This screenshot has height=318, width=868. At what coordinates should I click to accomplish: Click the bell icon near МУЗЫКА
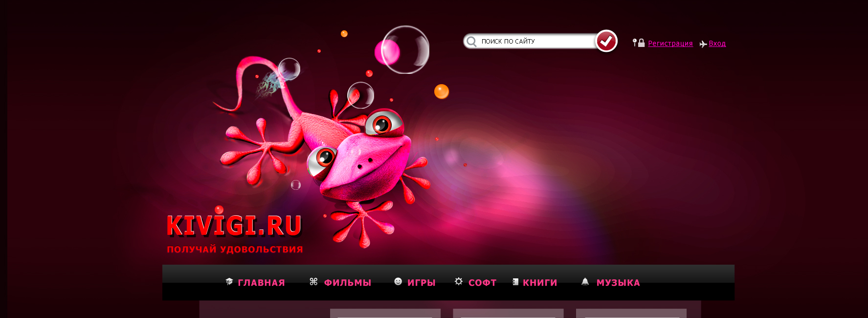585,281
